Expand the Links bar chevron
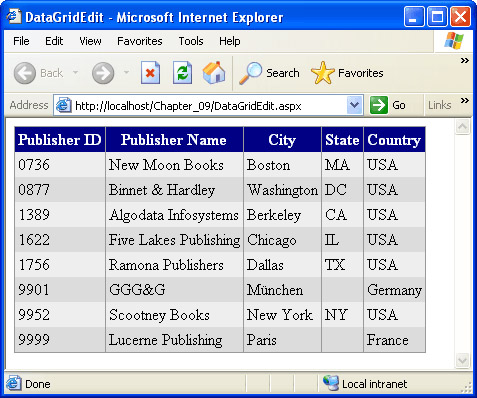477x398 pixels. 465,101
